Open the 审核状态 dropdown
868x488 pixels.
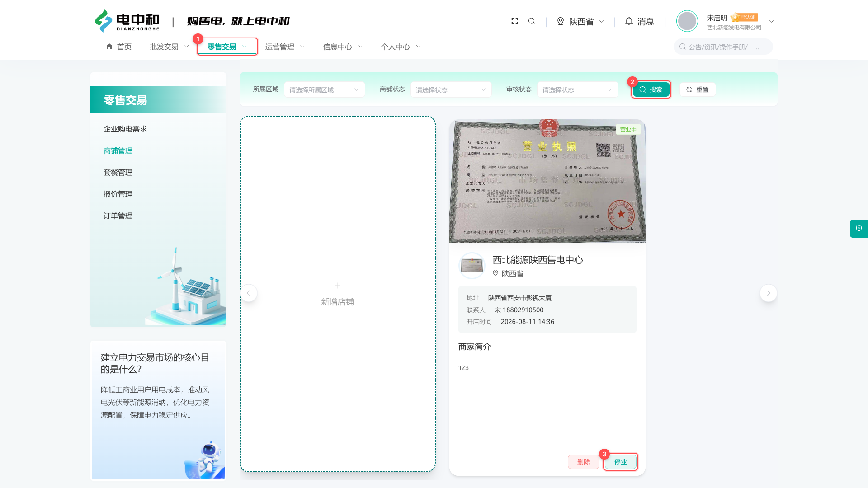(x=578, y=89)
